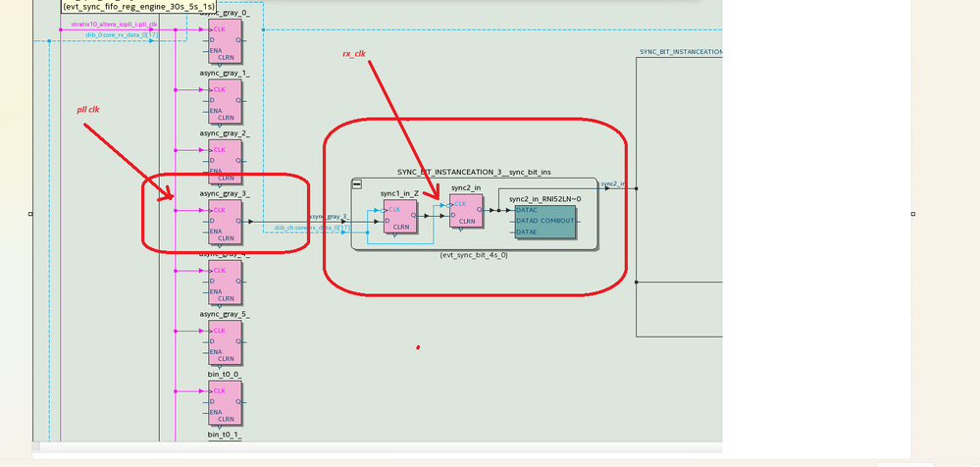This screenshot has width=980, height=467.
Task: Select the bin_t0_1_ register block
Action: click(x=224, y=434)
